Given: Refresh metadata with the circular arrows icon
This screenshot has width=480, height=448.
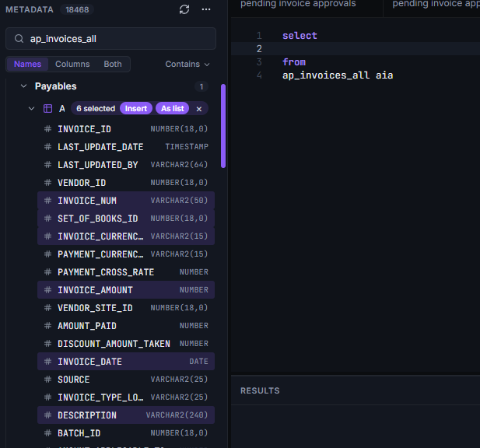Looking at the screenshot, I should pyautogui.click(x=184, y=9).
